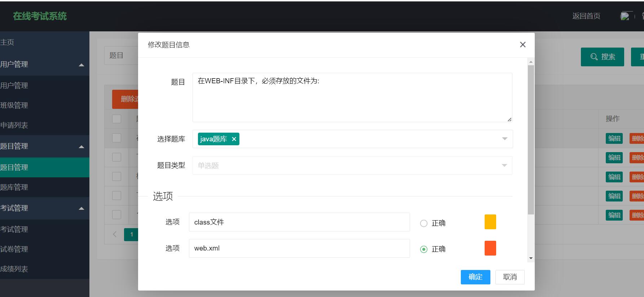Click the orange 删除选中 button
644x297 pixels.
pyautogui.click(x=125, y=99)
